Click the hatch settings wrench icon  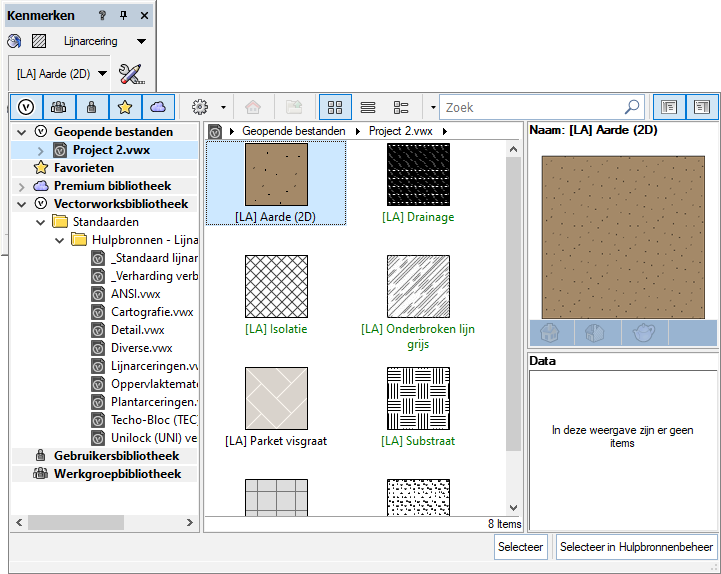click(x=131, y=73)
